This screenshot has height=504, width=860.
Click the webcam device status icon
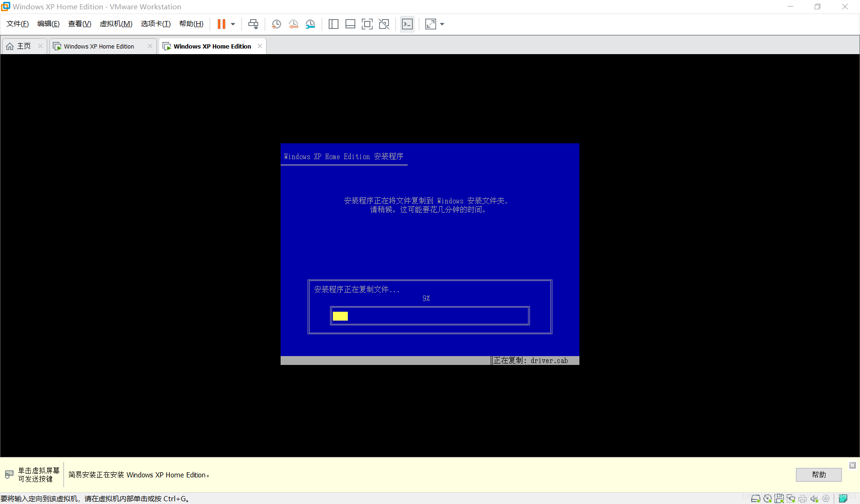tap(826, 498)
